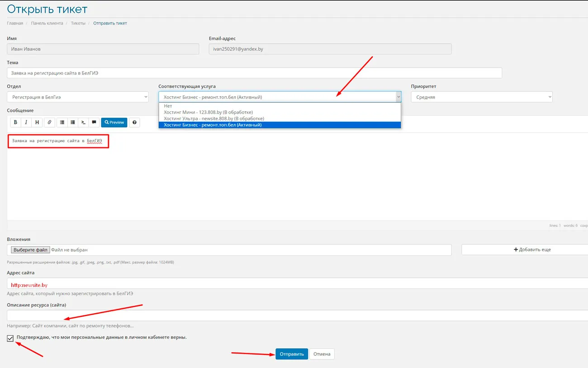This screenshot has height=368, width=588.
Task: Select Хостинг Бизнес - ремонт.топ.бел option
Action: pyautogui.click(x=280, y=125)
